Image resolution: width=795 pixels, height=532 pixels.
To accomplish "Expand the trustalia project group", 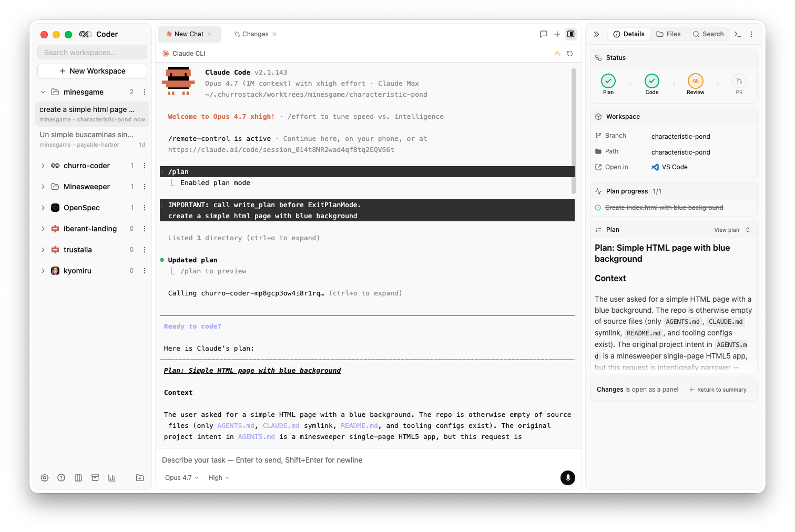I will 43,250.
